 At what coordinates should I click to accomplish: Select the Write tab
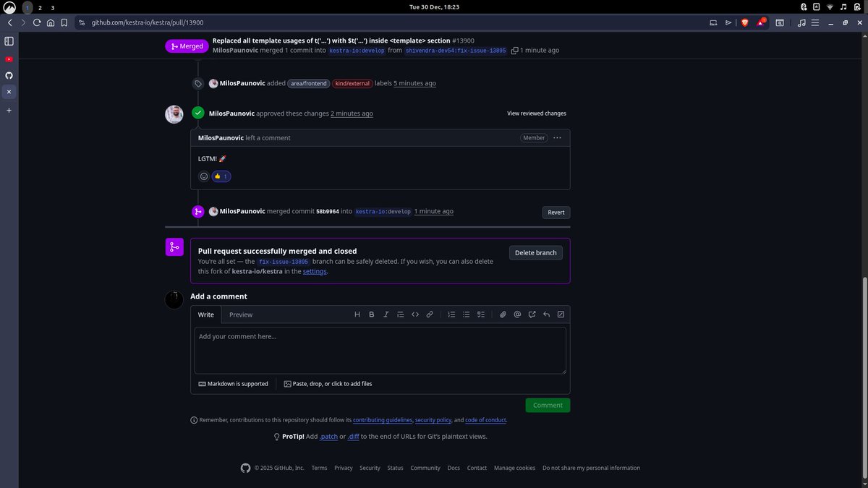coord(205,314)
